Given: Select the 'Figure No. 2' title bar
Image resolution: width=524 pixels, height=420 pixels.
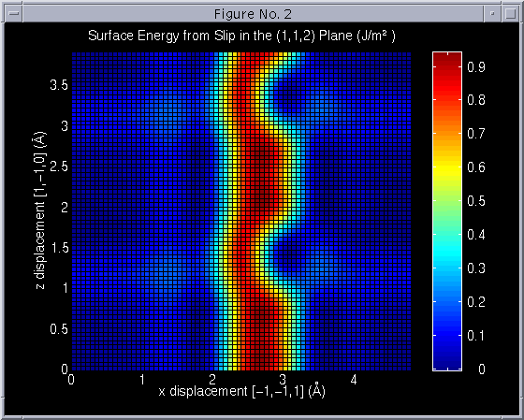Looking at the screenshot, I should [253, 14].
